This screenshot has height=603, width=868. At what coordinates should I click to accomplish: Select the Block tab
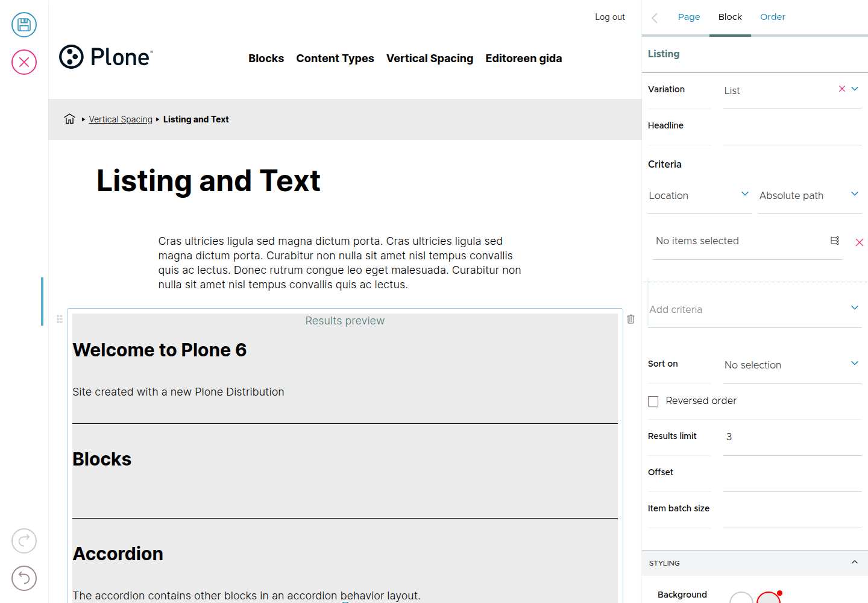730,17
